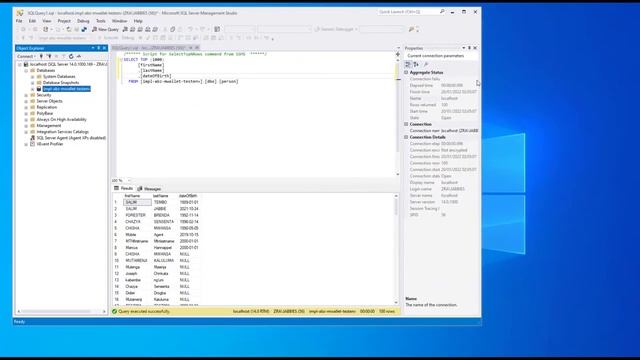Collapse the Connection section in Properties

[406, 124]
